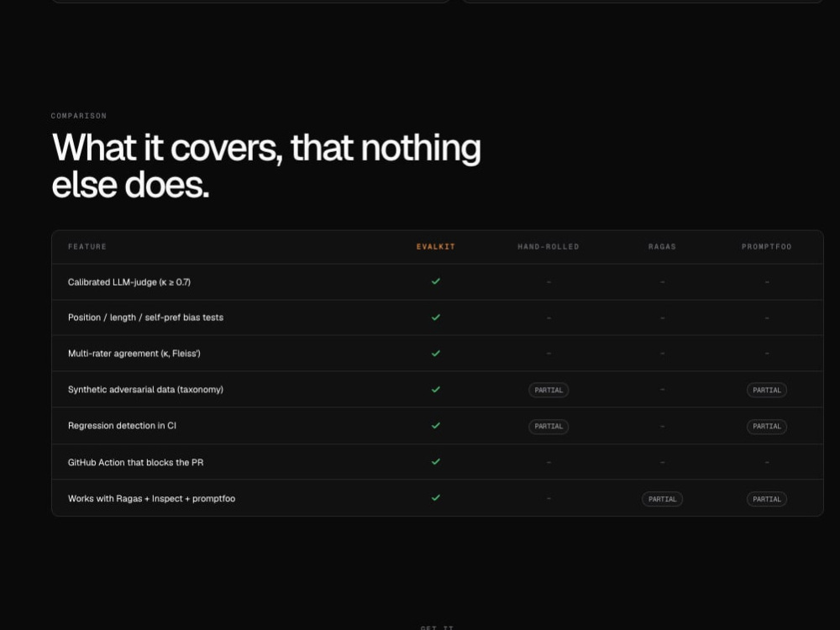Click Ragas PARTIAL badge in Works with Ragas row
Screen dimensions: 840x630
[662, 499]
